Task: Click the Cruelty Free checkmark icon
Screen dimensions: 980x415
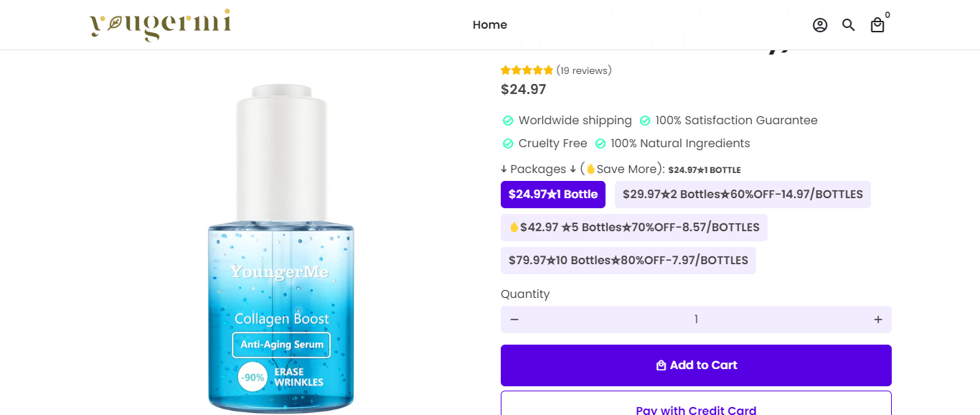Action: point(508,144)
